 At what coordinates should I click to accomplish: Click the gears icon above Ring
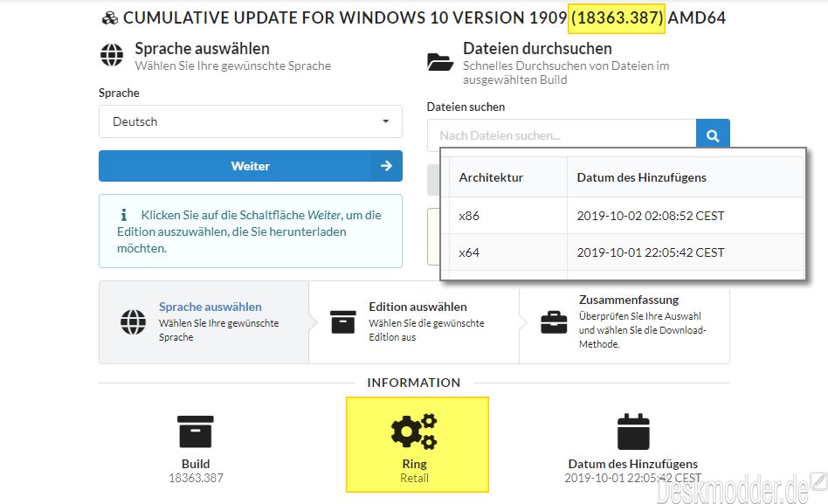415,432
